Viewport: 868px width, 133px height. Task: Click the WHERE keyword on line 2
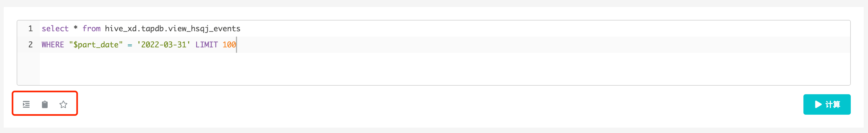[52, 45]
